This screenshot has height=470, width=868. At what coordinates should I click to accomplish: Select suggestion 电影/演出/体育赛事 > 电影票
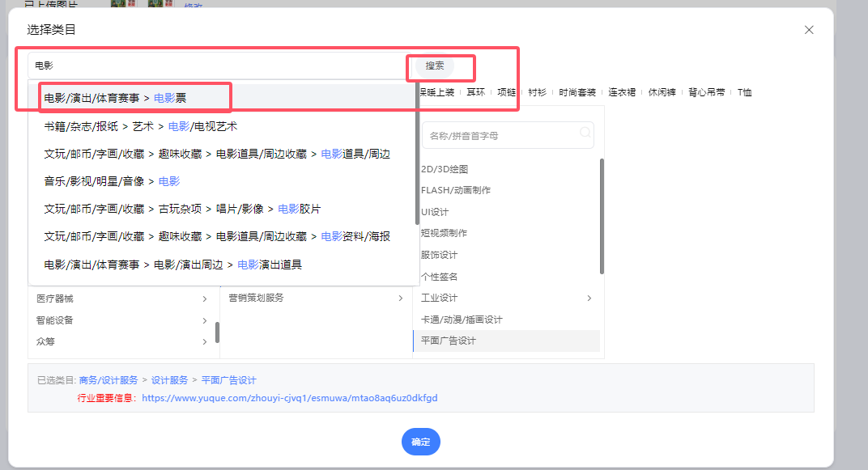223,98
